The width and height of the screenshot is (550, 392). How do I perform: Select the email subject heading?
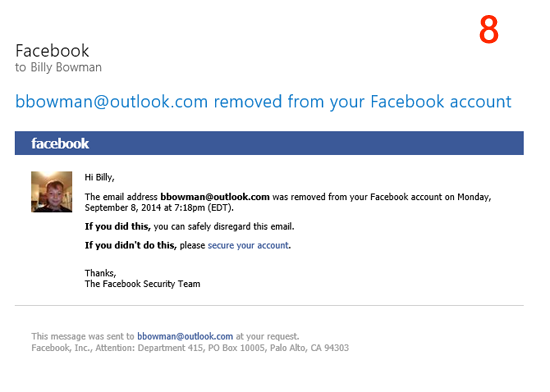(x=263, y=102)
